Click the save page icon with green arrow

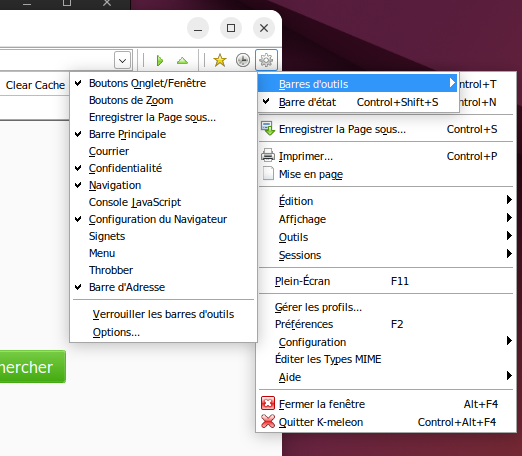(x=268, y=129)
